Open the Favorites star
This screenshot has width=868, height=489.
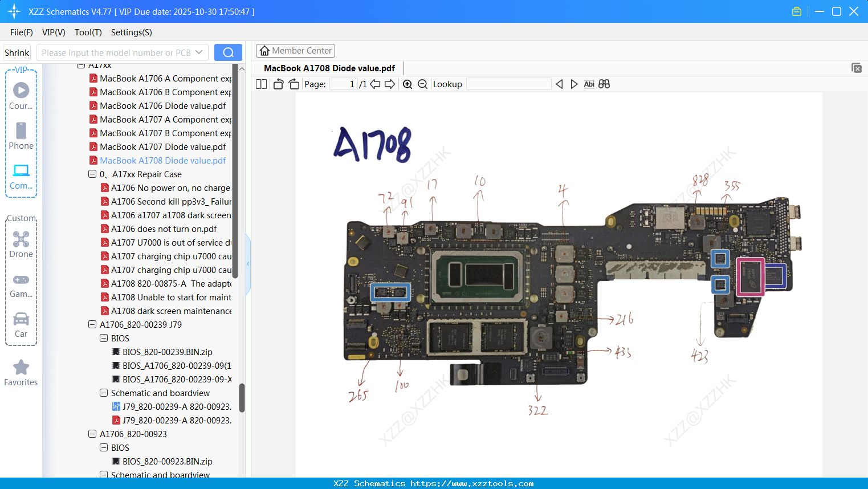[21, 373]
